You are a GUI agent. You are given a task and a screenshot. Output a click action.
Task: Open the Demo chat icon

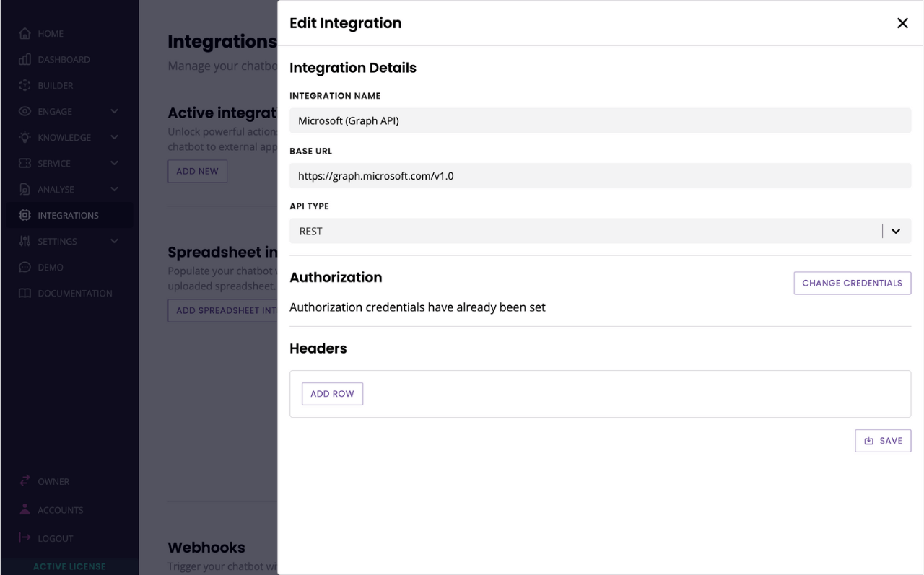click(25, 267)
